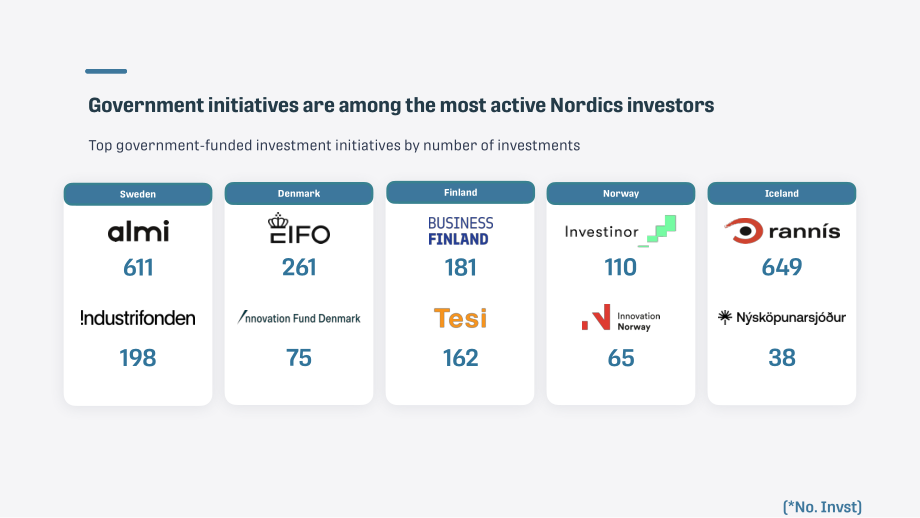This screenshot has width=920, height=518.
Task: Click the number 162 under Tesi
Action: 461,358
